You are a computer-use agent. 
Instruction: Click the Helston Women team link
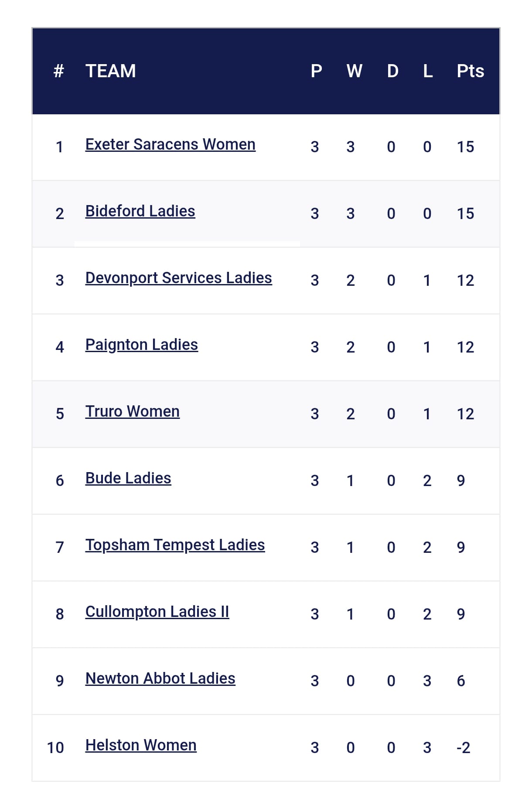point(141,745)
